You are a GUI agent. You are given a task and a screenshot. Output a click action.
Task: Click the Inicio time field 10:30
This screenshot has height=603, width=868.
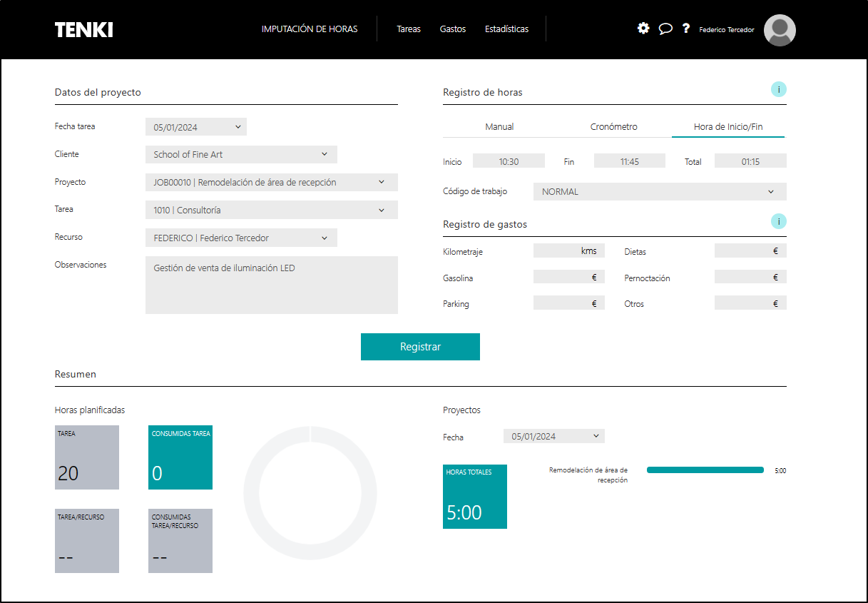(509, 161)
